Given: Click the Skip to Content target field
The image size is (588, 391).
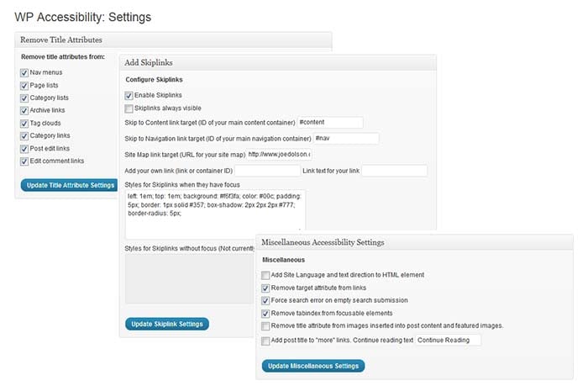Looking at the screenshot, I should 329,123.
